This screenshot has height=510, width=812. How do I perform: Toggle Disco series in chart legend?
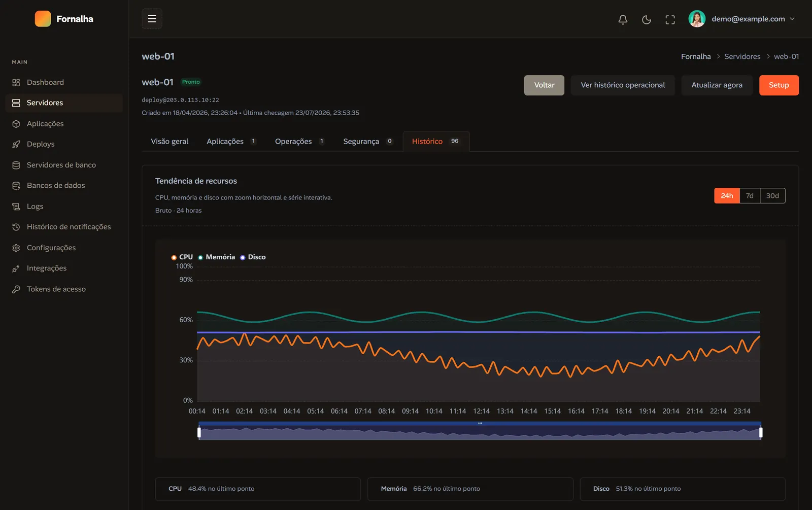click(x=253, y=257)
